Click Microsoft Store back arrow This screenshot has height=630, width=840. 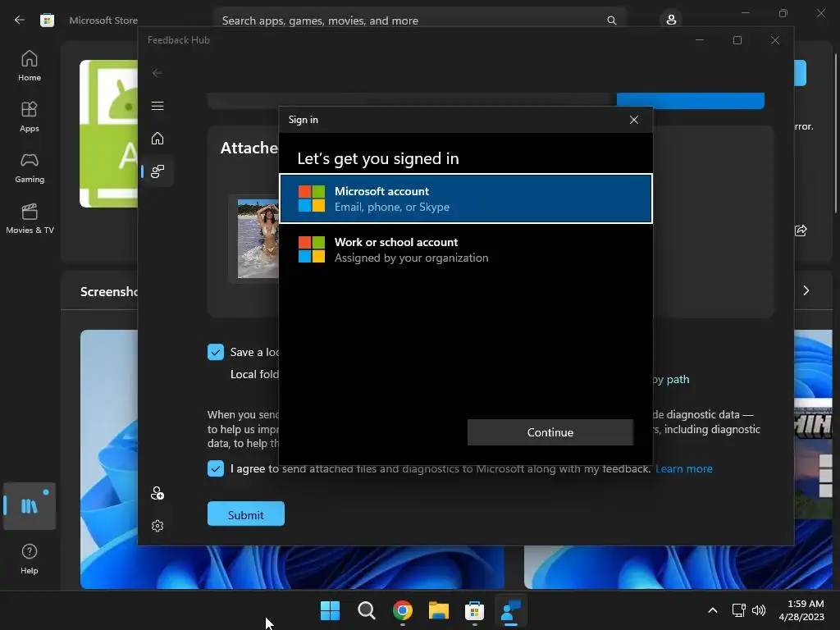pos(20,20)
